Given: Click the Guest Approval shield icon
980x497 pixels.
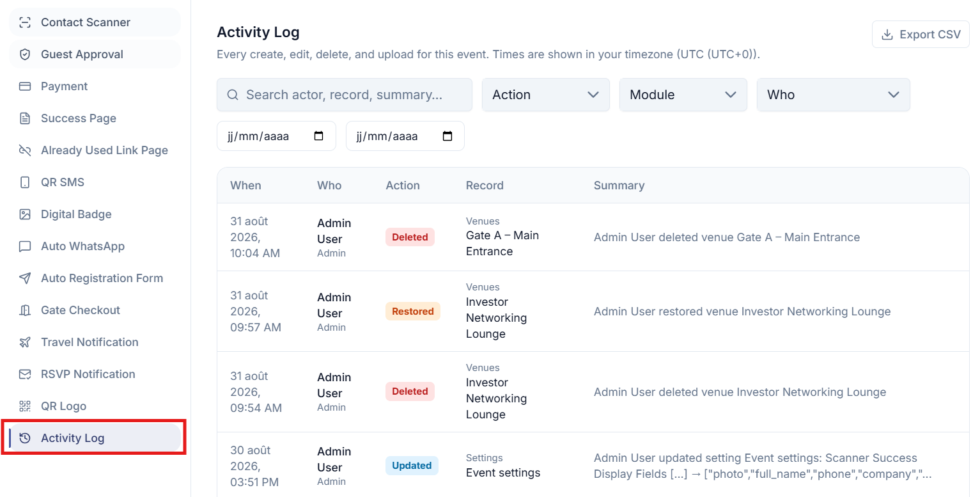Looking at the screenshot, I should coord(25,54).
